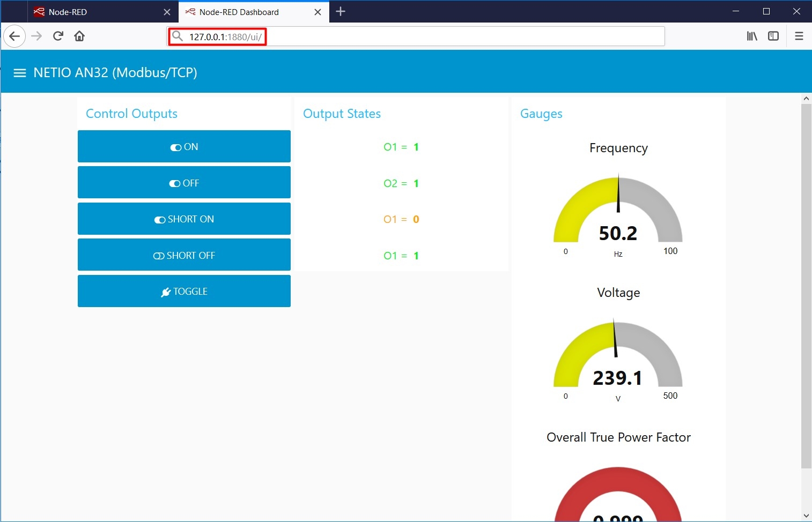812x522 pixels.
Task: Click the scrollbar down arrow
Action: click(806, 516)
